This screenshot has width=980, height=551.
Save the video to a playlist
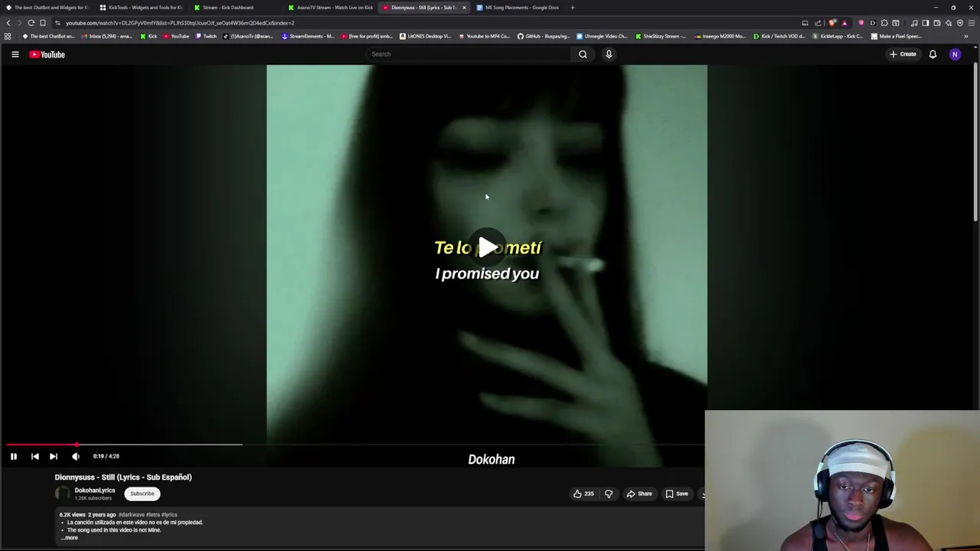[677, 494]
